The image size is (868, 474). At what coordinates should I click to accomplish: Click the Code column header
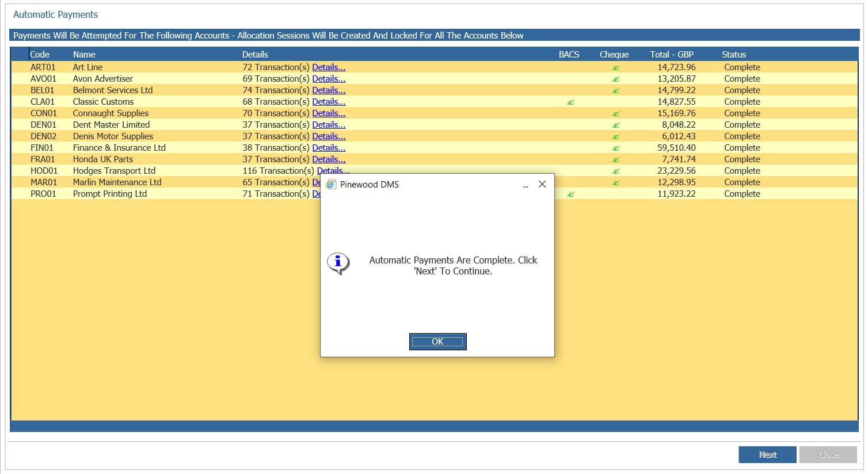tap(40, 55)
